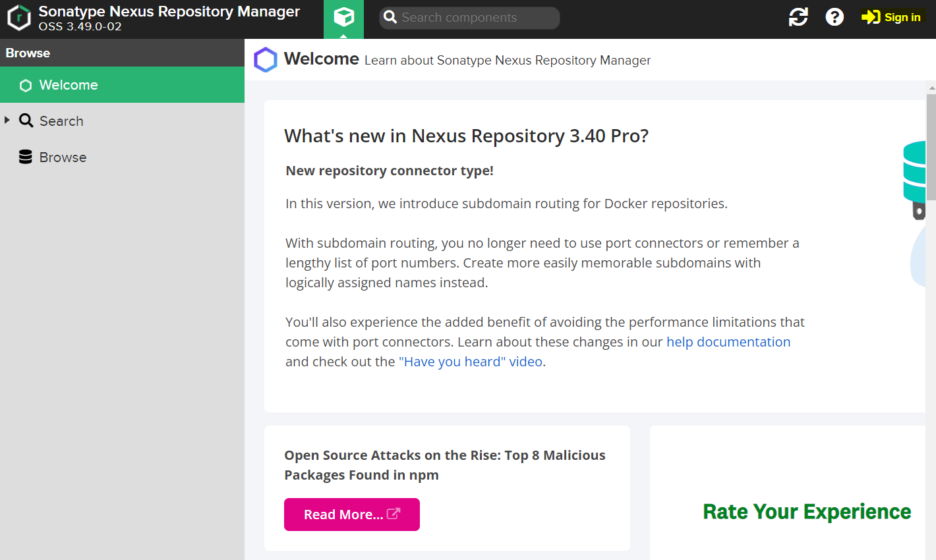Image resolution: width=936 pixels, height=560 pixels.
Task: Click the Browse panel header
Action: (122, 53)
